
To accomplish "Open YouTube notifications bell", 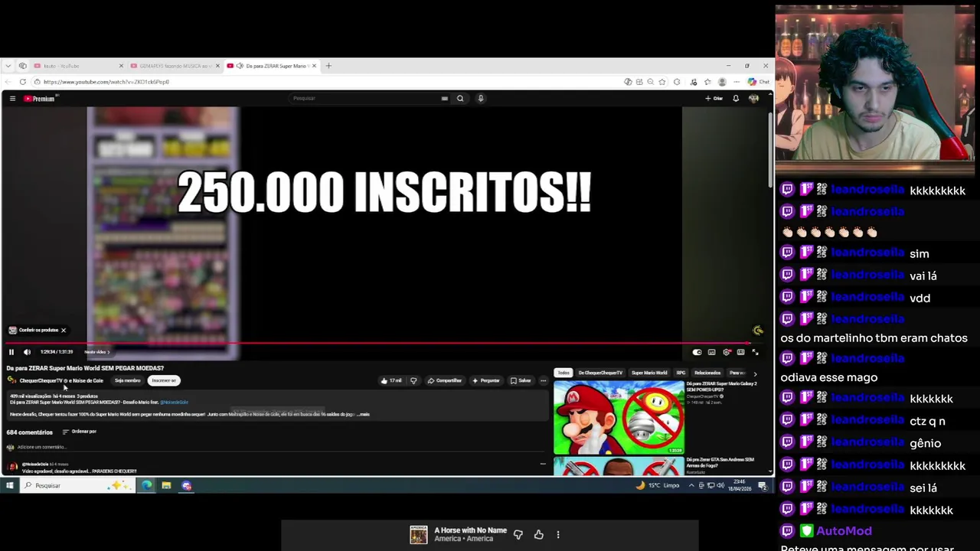I will tap(736, 98).
